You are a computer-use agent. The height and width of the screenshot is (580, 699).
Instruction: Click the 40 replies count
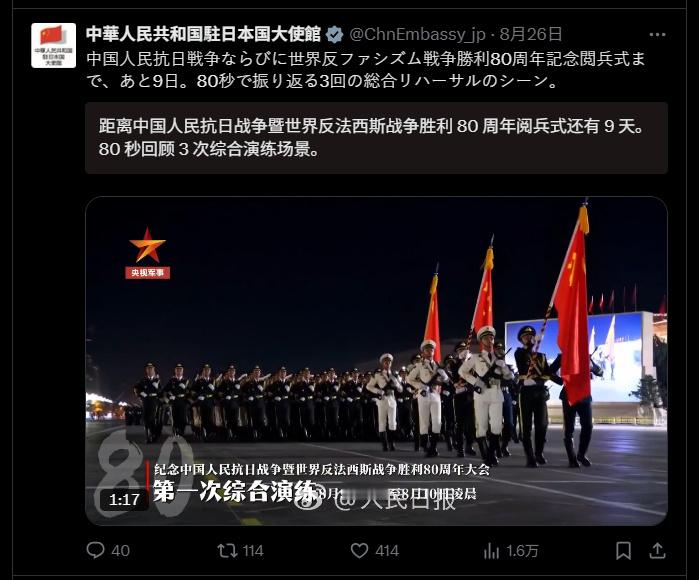click(120, 551)
